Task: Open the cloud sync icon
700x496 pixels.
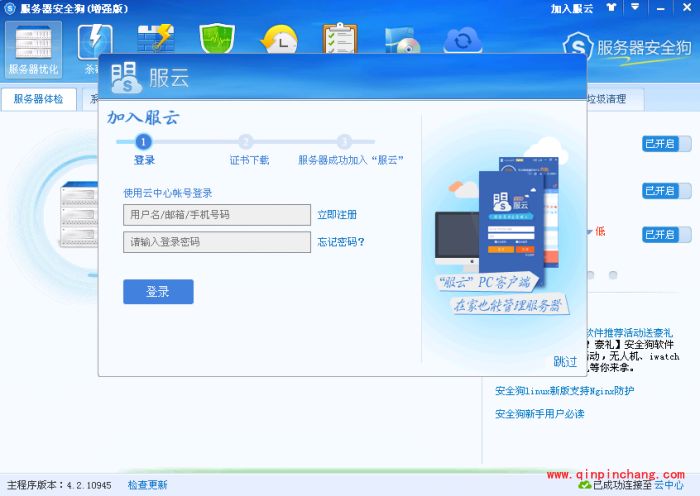Action: pyautogui.click(x=463, y=40)
